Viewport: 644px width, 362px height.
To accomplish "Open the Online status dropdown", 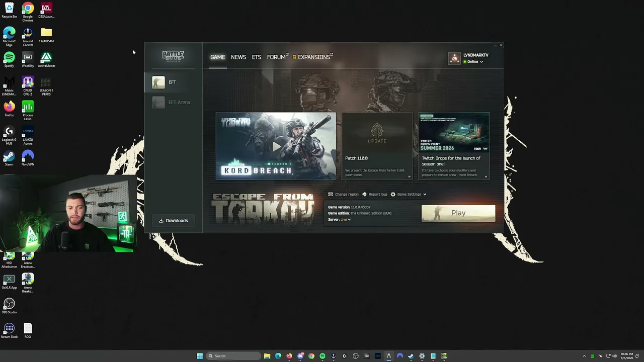I will coord(473,62).
